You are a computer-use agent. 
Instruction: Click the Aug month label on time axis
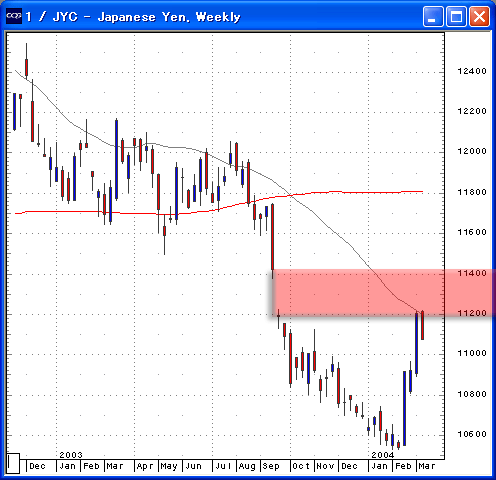[x=247, y=466]
